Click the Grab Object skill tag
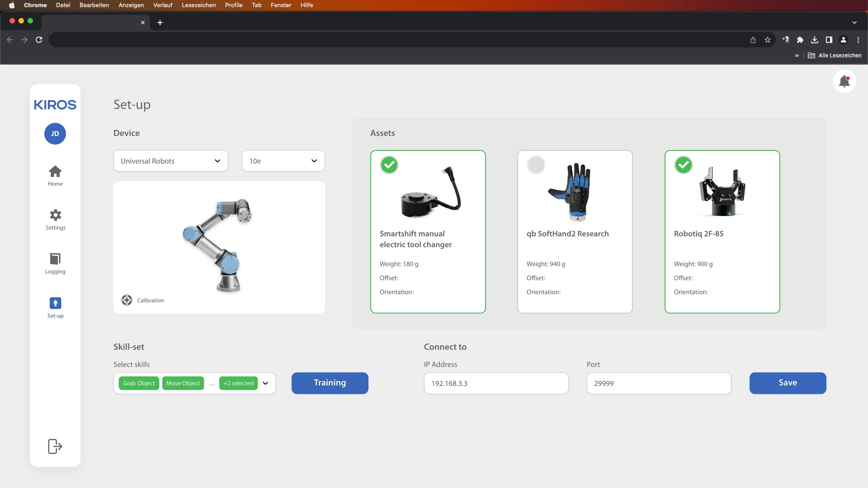The image size is (868, 488). 139,383
